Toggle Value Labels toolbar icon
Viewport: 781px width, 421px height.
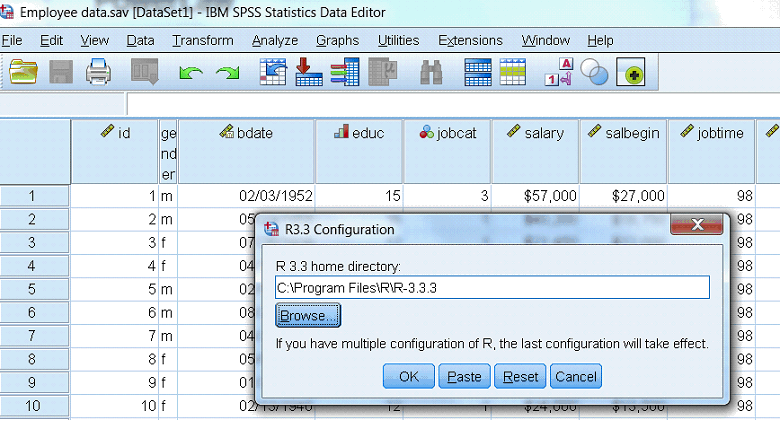(558, 72)
